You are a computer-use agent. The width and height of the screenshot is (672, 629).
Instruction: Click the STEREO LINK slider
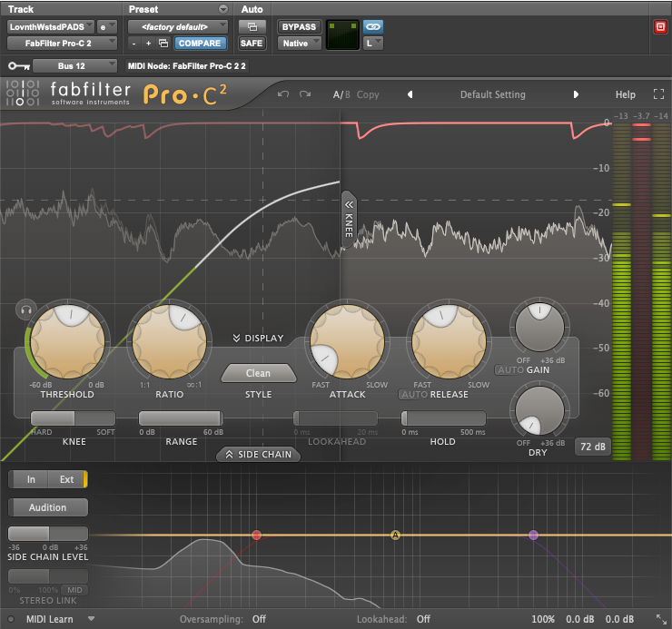tap(48, 575)
